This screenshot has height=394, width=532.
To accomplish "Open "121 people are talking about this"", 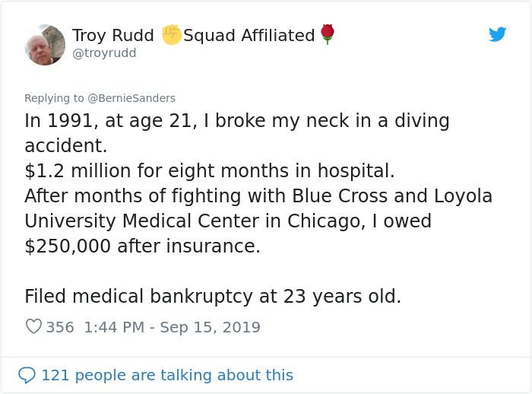I will (x=166, y=375).
